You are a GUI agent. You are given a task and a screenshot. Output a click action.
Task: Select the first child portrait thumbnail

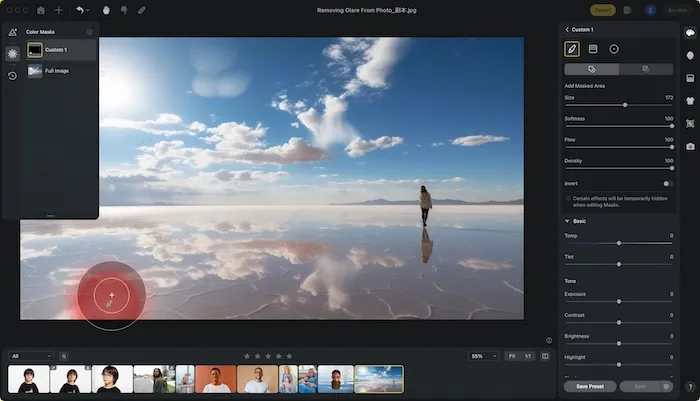point(29,379)
